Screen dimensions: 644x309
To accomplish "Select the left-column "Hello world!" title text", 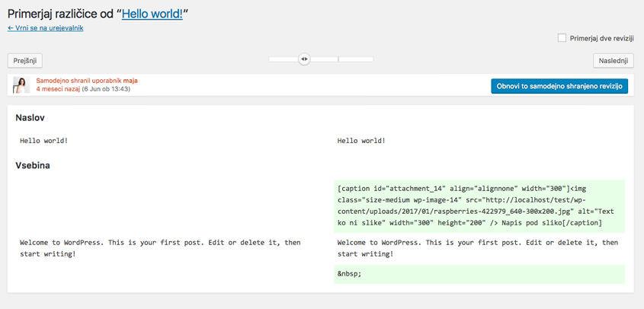I will (x=43, y=141).
